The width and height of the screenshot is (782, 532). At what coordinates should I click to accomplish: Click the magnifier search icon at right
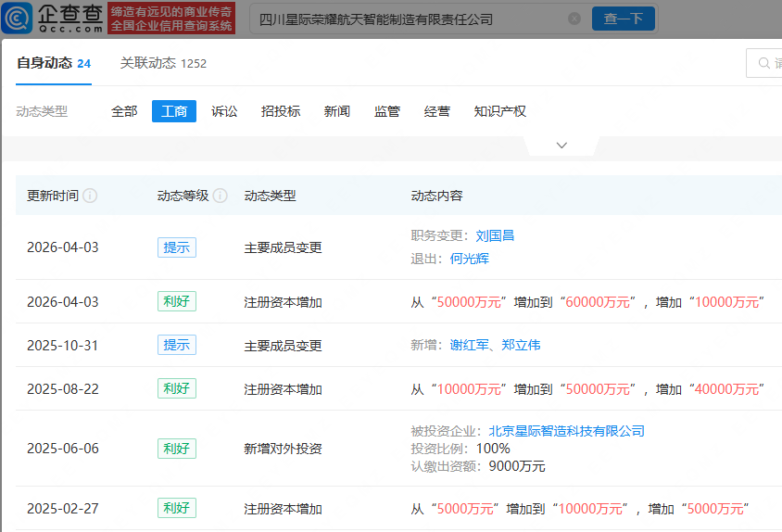click(765, 63)
